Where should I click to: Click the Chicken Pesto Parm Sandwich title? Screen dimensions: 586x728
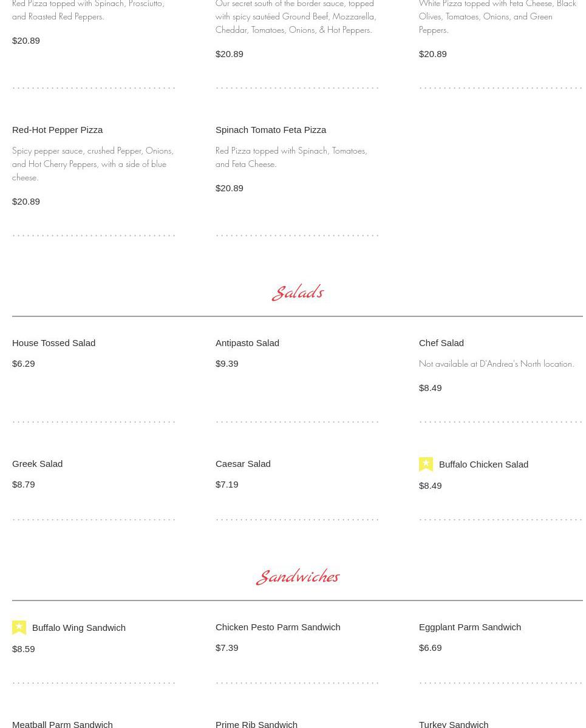click(278, 627)
